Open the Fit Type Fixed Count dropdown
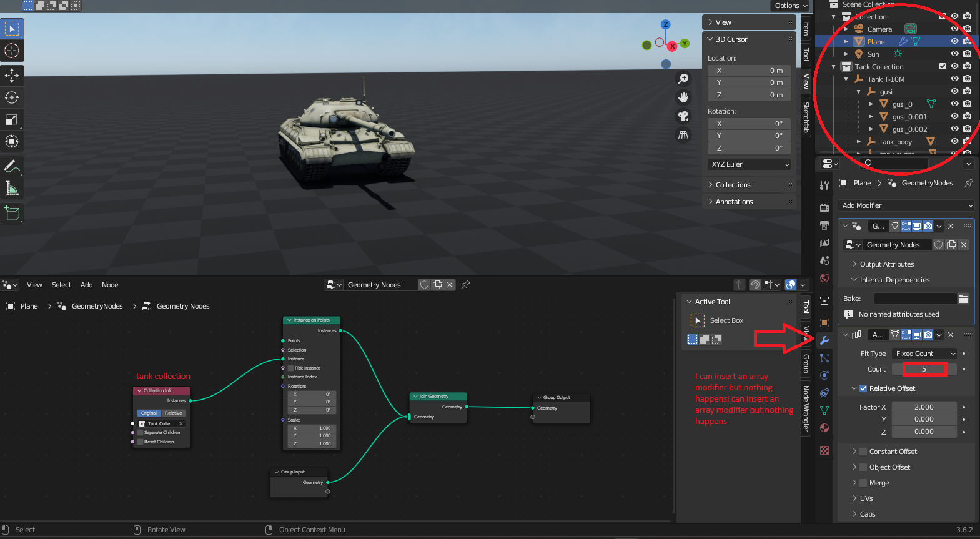This screenshot has width=980, height=539. [x=924, y=354]
